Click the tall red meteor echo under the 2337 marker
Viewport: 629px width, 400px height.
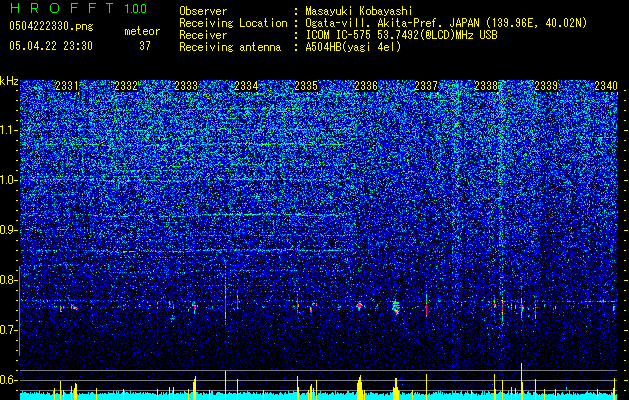coord(426,307)
